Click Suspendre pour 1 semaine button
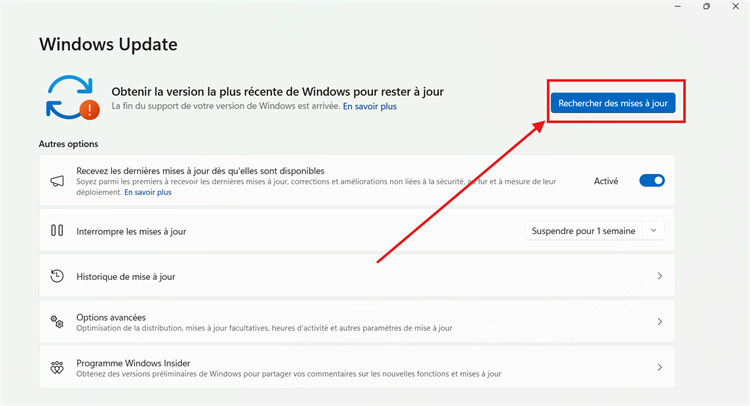The height and width of the screenshot is (406, 750). pyautogui.click(x=584, y=230)
